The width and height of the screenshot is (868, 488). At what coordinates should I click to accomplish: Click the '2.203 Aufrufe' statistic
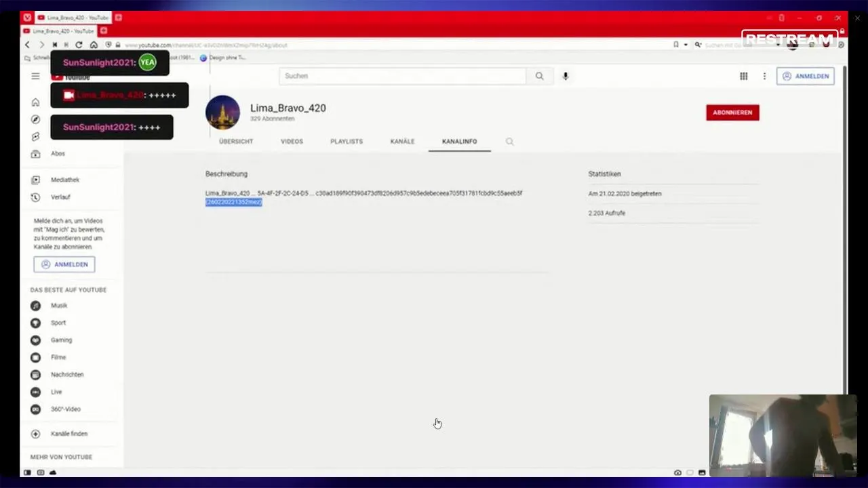pos(607,213)
